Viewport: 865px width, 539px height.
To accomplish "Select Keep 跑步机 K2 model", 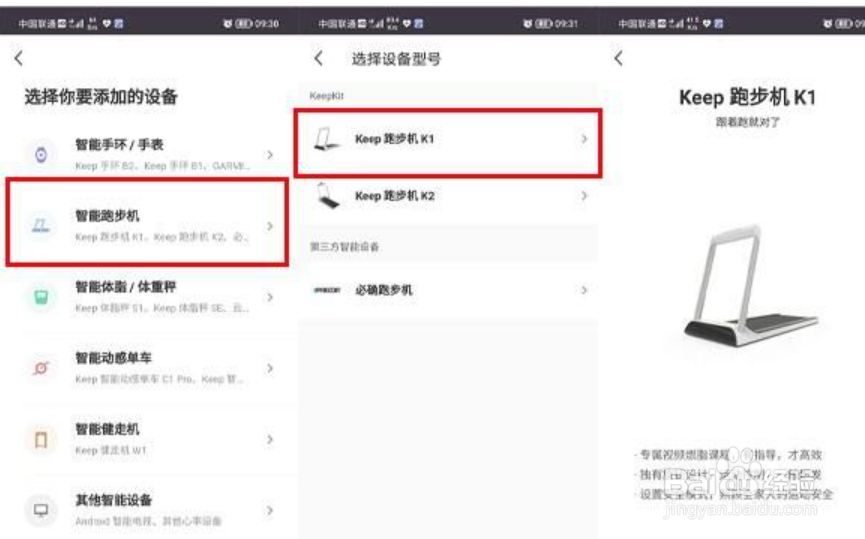I will [x=448, y=196].
